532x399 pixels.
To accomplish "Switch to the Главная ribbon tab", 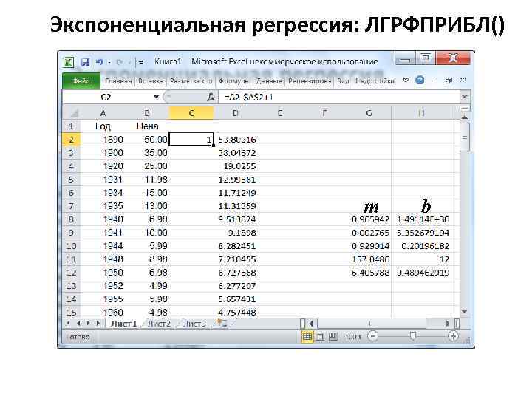I will (118, 81).
